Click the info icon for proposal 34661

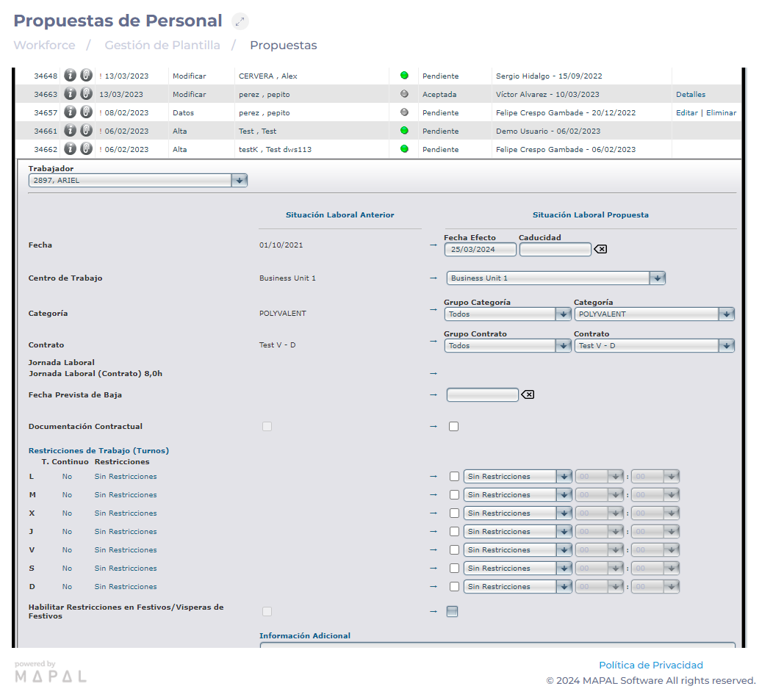[71, 131]
